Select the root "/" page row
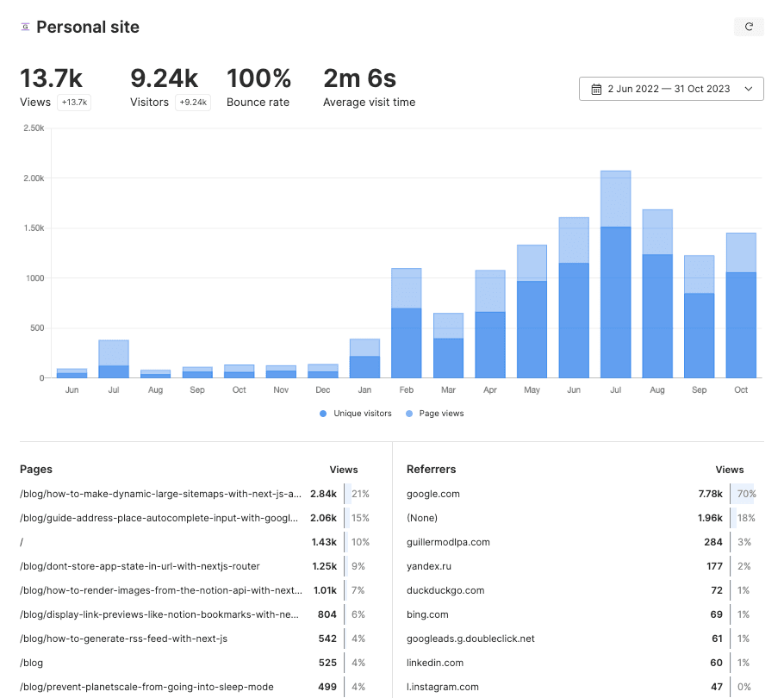The height and width of the screenshot is (698, 784). 22,542
